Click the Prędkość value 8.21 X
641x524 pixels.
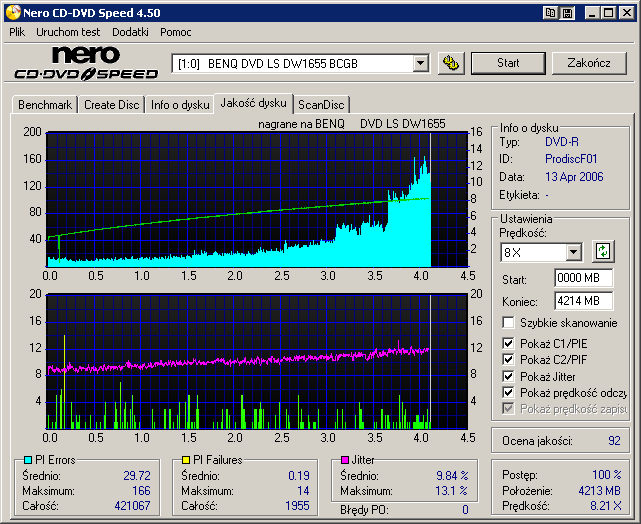[x=605, y=506]
